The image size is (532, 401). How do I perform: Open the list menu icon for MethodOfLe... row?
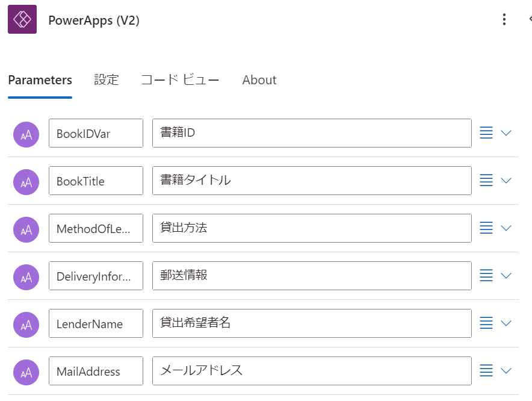point(486,228)
